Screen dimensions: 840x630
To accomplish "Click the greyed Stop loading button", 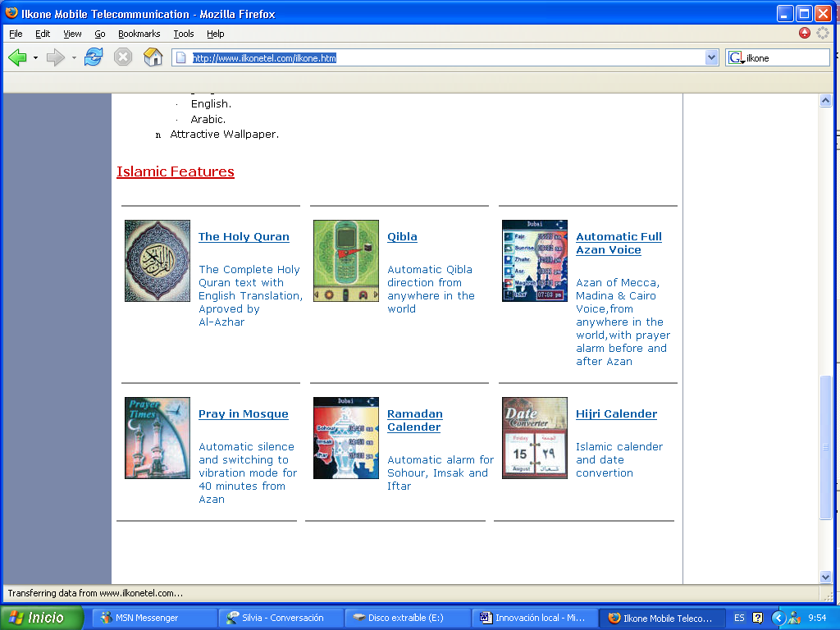I will pos(123,57).
